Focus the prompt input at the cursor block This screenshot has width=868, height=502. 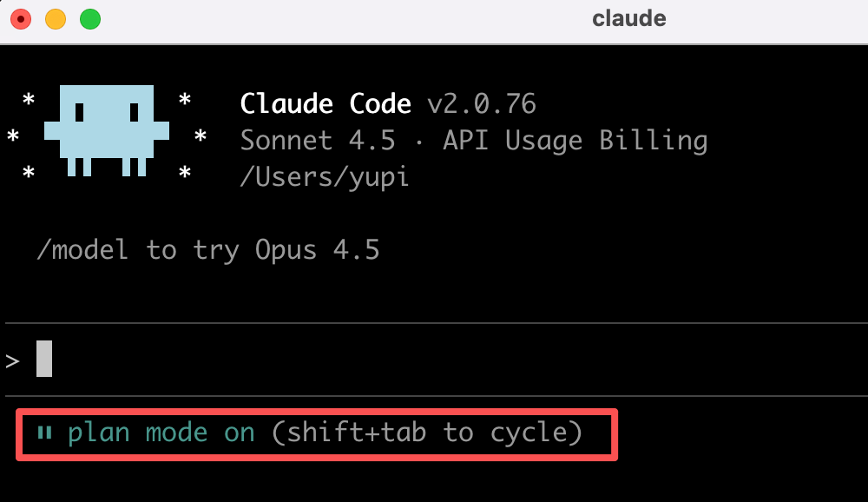click(x=44, y=359)
